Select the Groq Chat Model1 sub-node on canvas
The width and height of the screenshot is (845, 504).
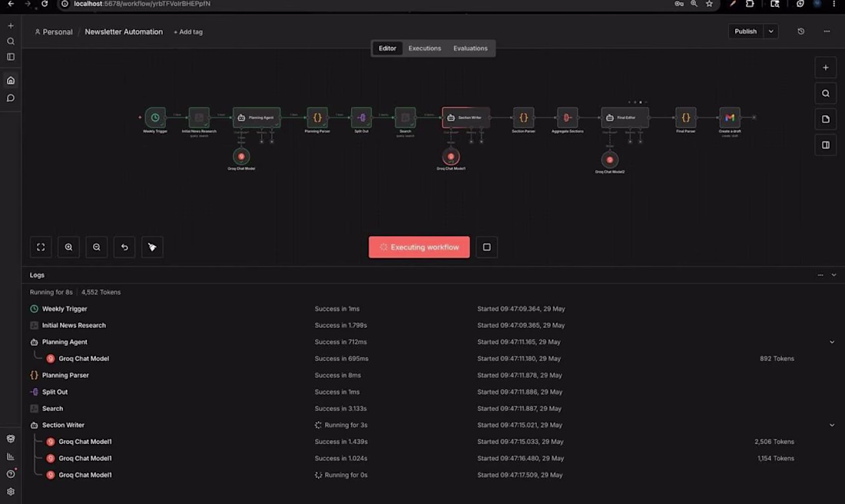[451, 157]
